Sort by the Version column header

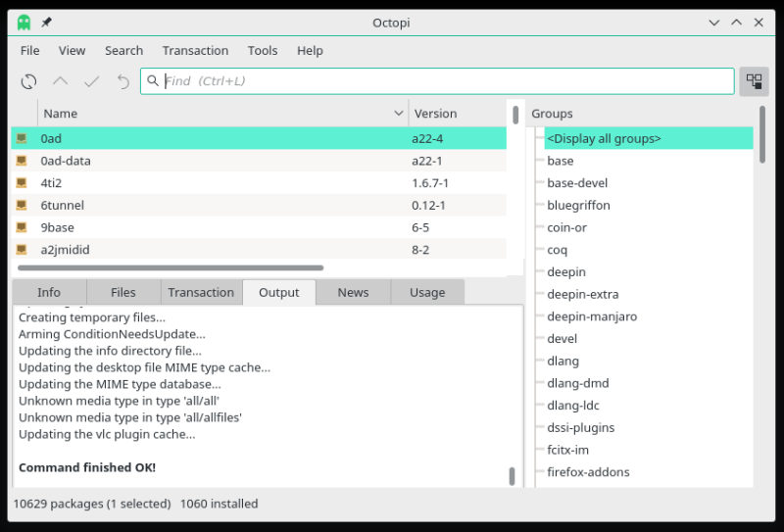pos(458,114)
